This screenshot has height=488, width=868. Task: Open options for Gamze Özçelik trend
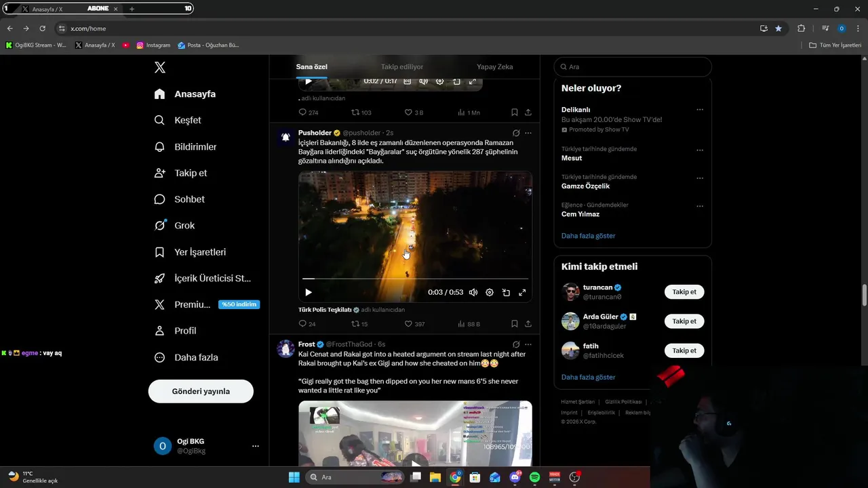click(700, 178)
